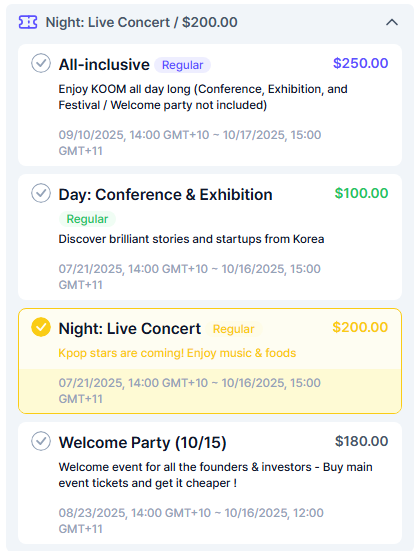Click the All-inclusive date range text
Screen dimensions: 418x551
(x=190, y=143)
